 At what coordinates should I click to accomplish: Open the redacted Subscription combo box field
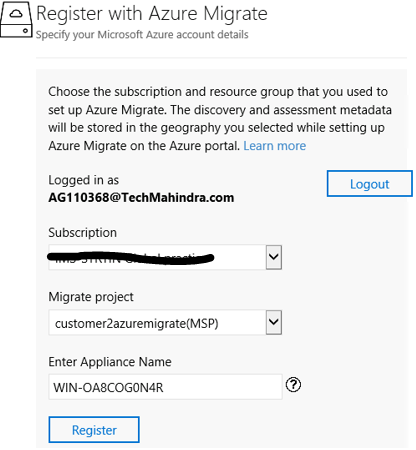(x=165, y=257)
